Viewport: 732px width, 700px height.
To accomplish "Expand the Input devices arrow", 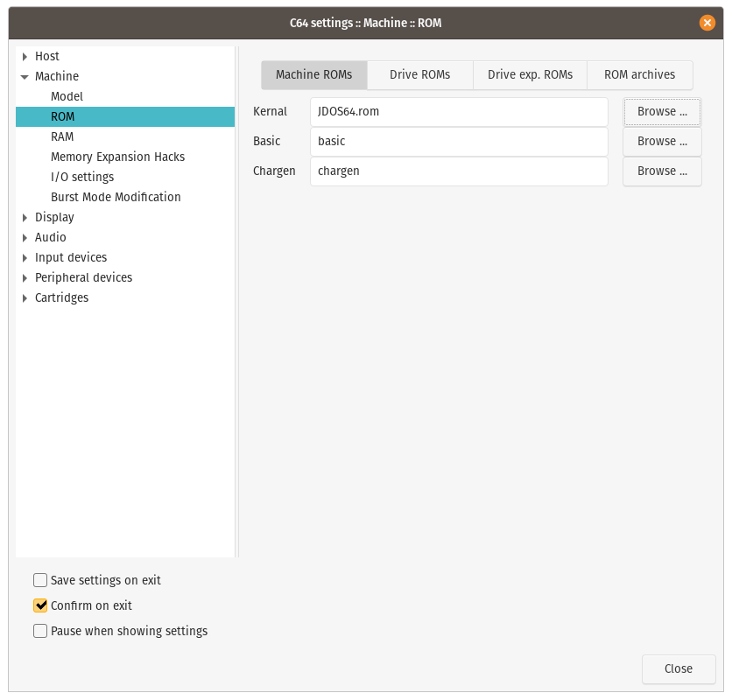I will (25, 258).
